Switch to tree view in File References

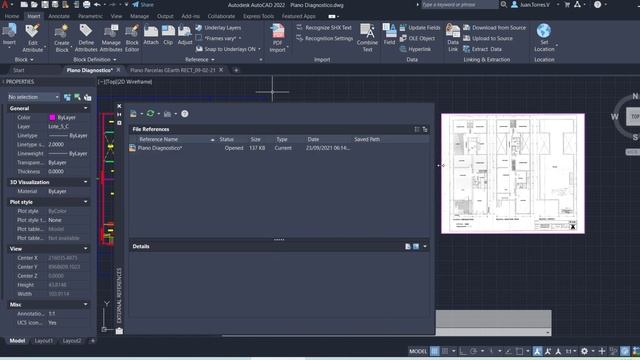click(x=425, y=129)
